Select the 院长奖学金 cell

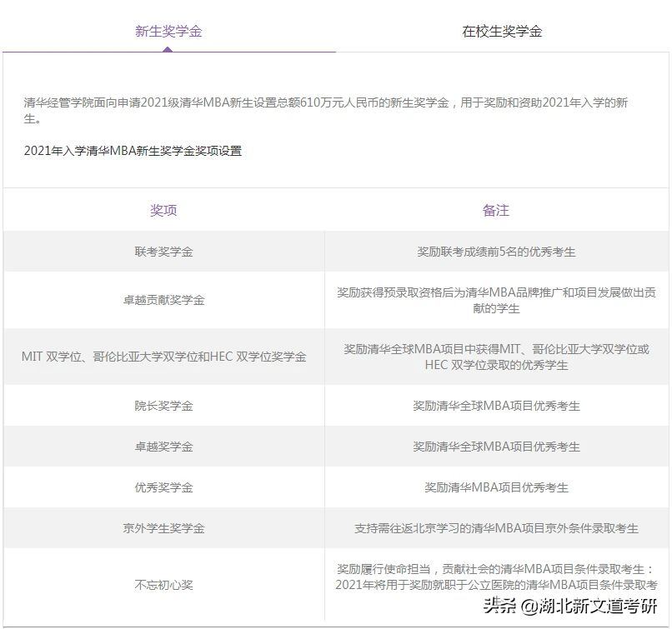pos(164,406)
